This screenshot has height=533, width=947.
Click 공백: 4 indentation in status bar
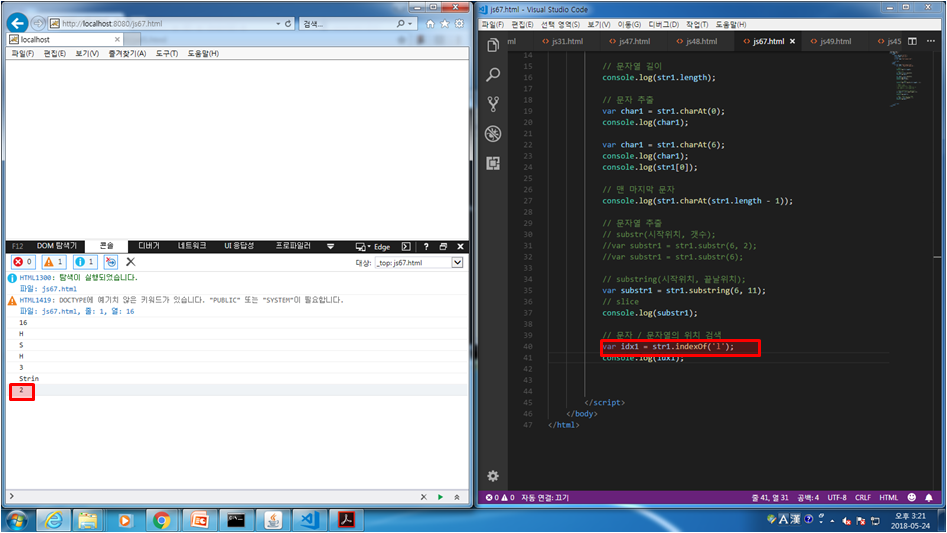807,497
